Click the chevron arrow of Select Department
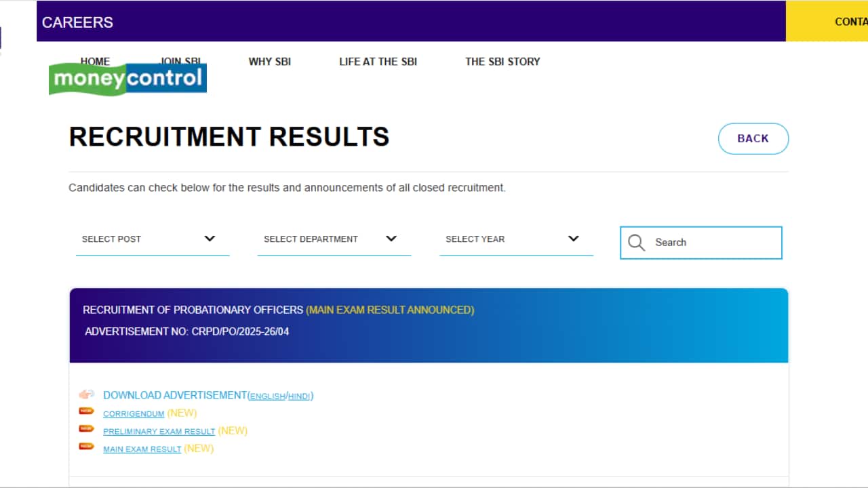The image size is (868, 488). (391, 239)
